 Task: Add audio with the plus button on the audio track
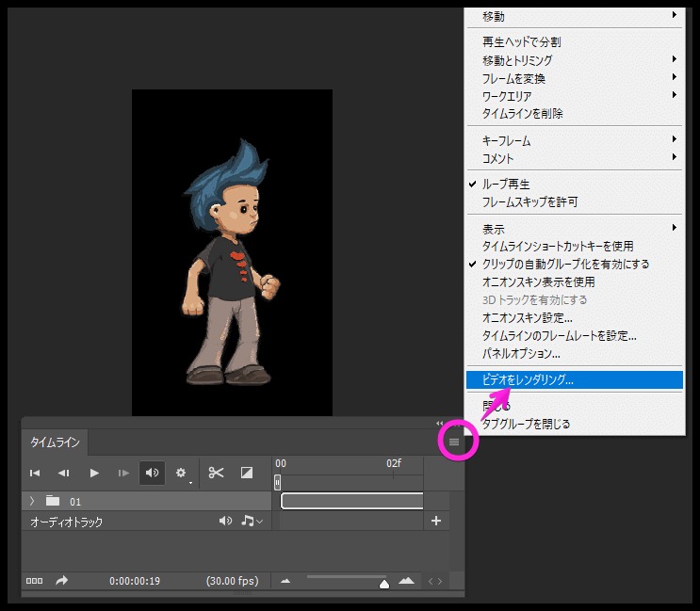(435, 521)
